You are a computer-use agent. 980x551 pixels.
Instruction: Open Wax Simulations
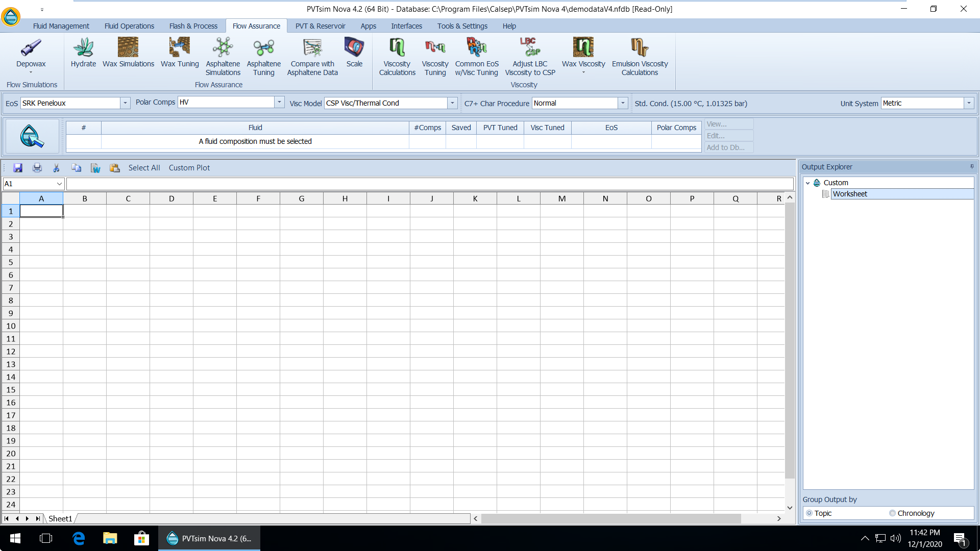128,53
